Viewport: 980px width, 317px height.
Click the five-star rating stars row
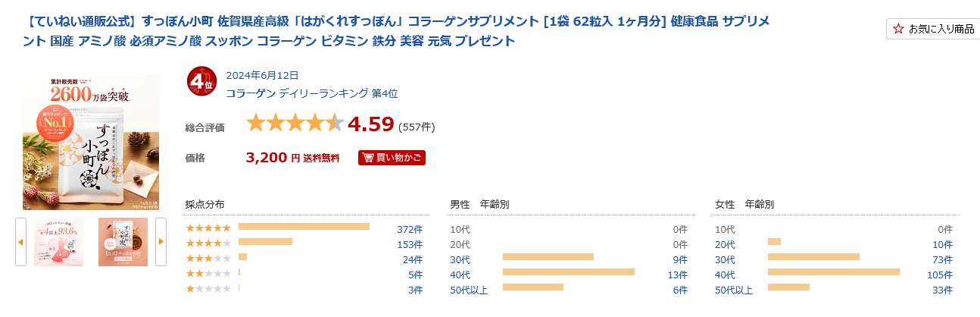208,228
